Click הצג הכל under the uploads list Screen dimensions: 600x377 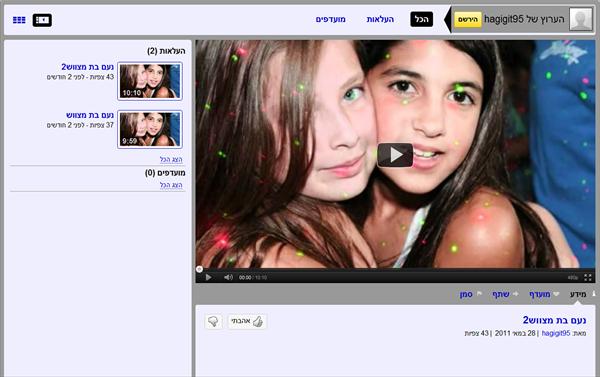[171, 159]
